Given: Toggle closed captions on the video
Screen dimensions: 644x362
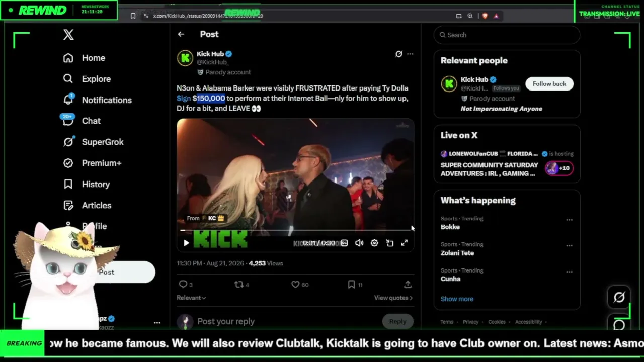Looking at the screenshot, I should pos(344,243).
